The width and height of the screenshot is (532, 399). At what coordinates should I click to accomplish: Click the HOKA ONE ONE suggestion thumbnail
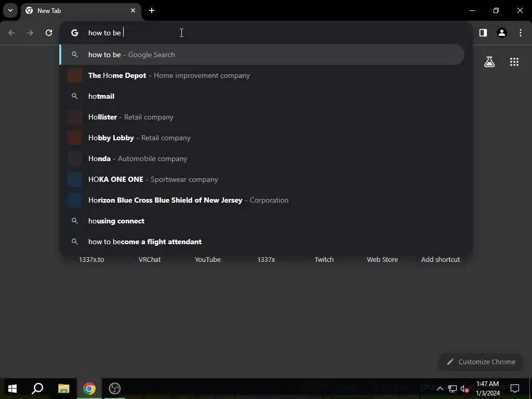pos(75,179)
